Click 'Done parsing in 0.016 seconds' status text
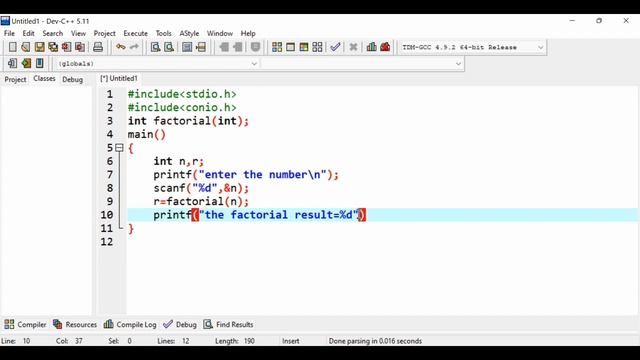The height and width of the screenshot is (360, 640). 375,341
